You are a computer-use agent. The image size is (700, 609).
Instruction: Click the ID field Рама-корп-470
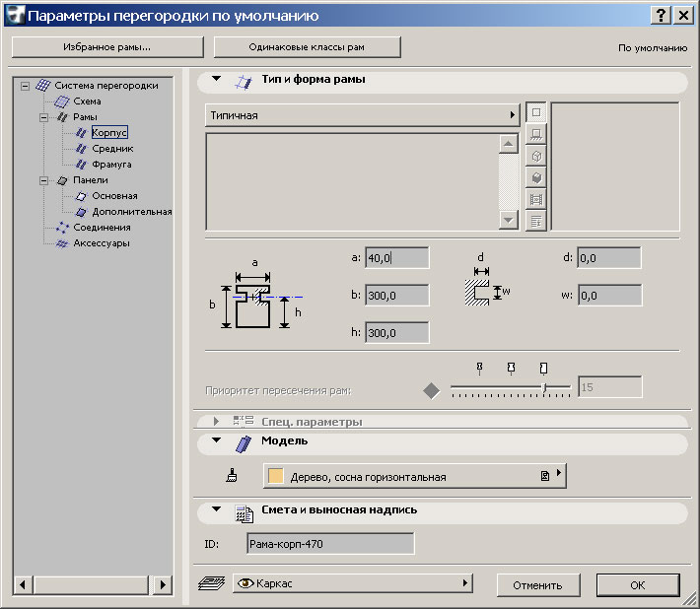pos(330,543)
